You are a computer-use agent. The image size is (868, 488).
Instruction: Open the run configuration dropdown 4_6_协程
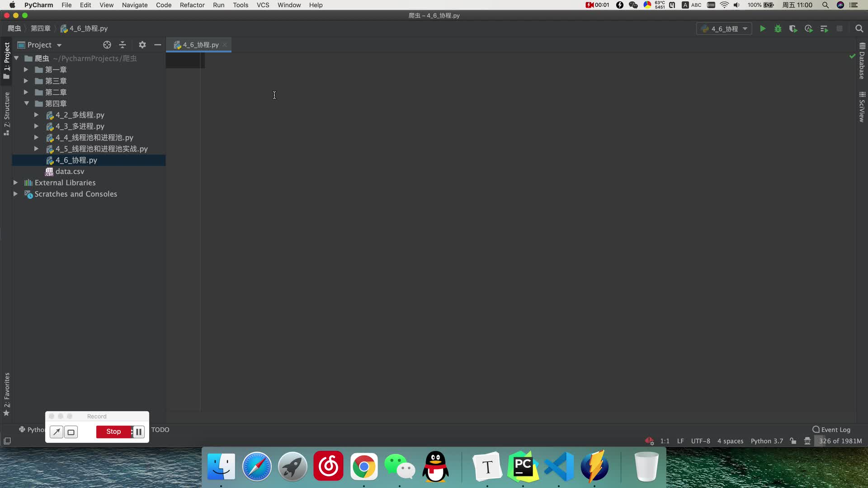click(724, 28)
